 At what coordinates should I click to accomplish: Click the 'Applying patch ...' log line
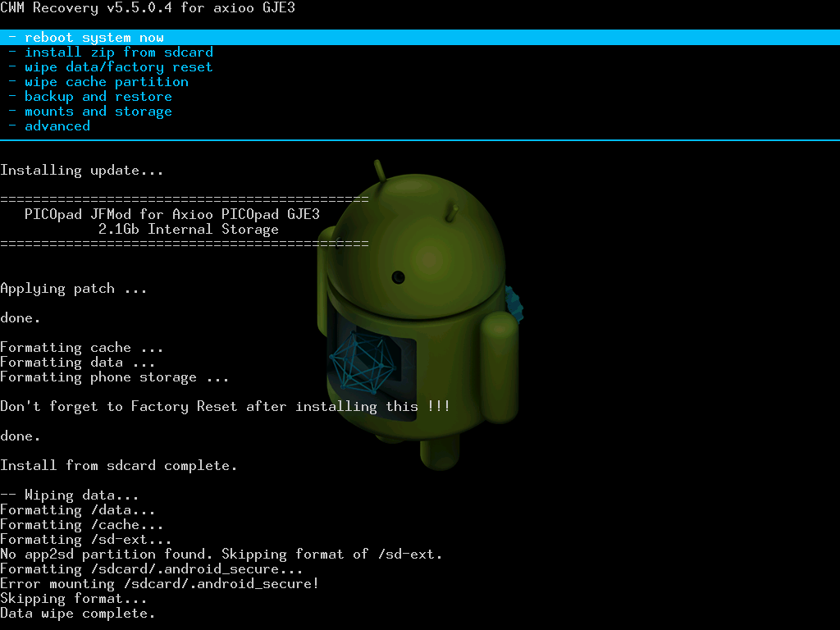coord(73,289)
